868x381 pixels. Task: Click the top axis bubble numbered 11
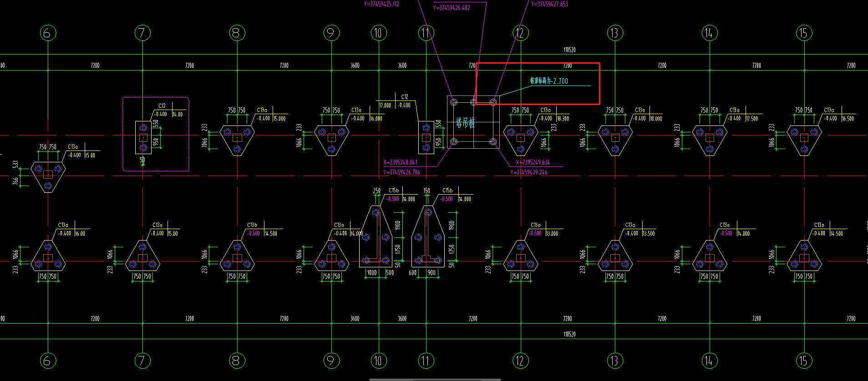pyautogui.click(x=426, y=33)
